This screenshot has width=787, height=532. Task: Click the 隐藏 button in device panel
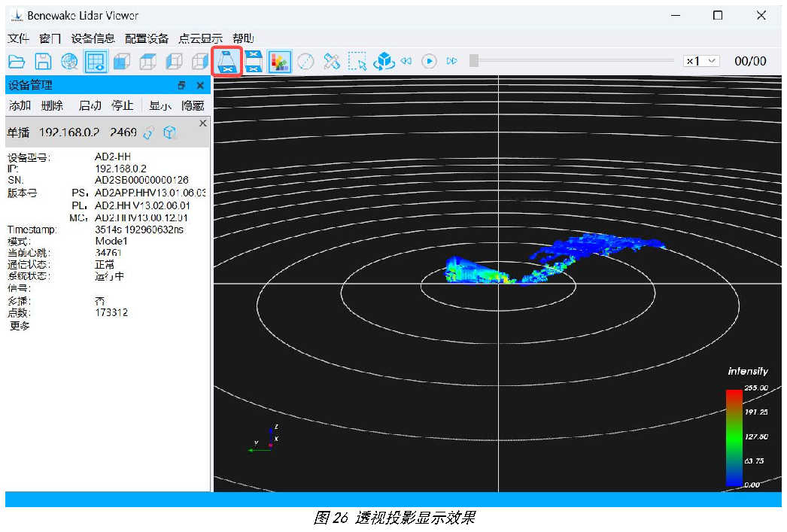coord(193,106)
